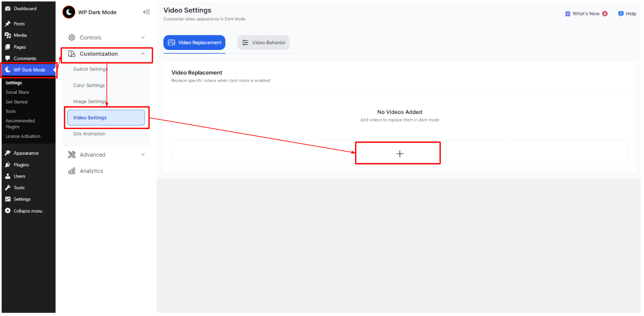
Task: Switch to the Video Behavior tab
Action: [x=263, y=43]
